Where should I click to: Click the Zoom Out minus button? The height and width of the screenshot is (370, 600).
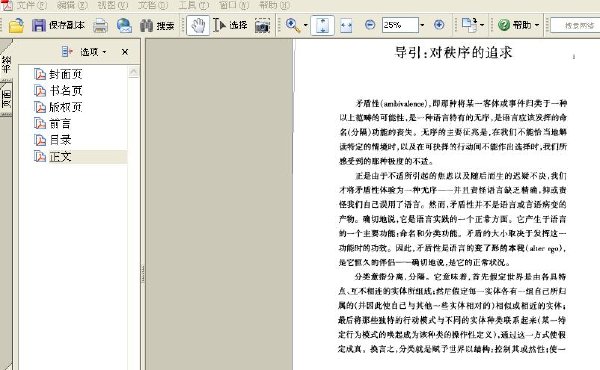[370, 25]
